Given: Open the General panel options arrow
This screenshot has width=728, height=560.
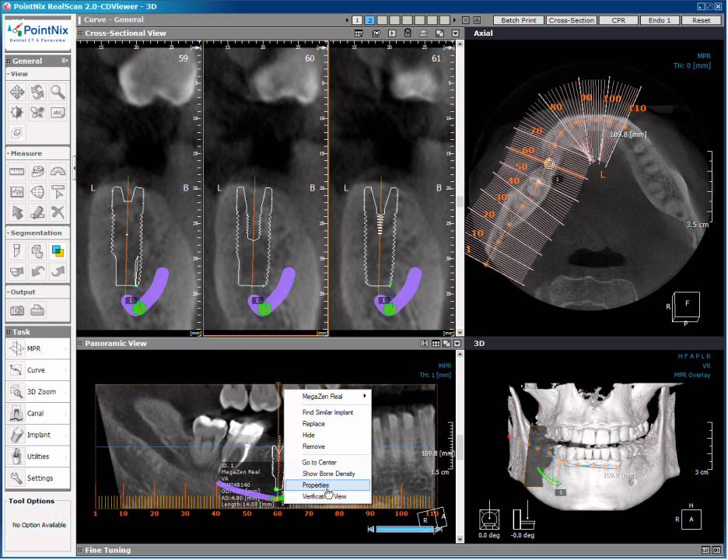Looking at the screenshot, I should pos(65,61).
